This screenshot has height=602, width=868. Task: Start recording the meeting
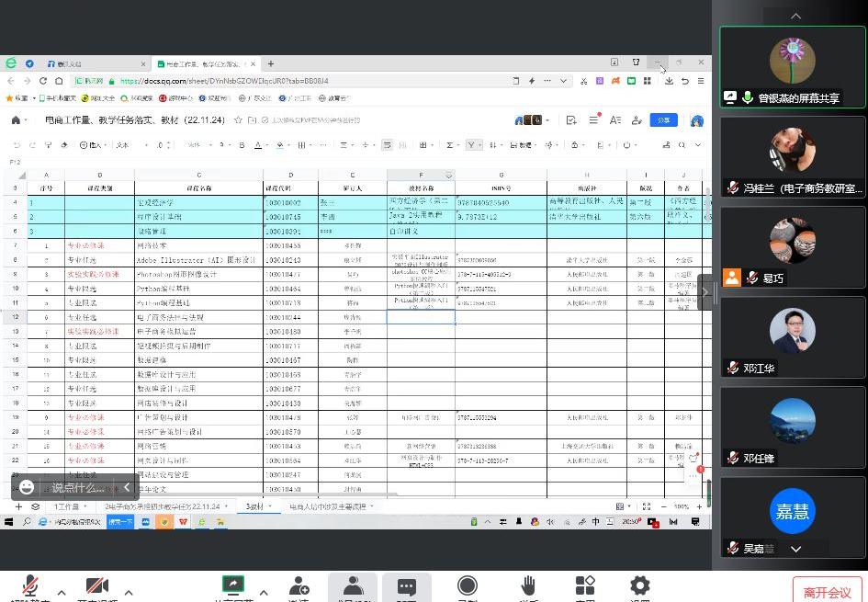468,586
